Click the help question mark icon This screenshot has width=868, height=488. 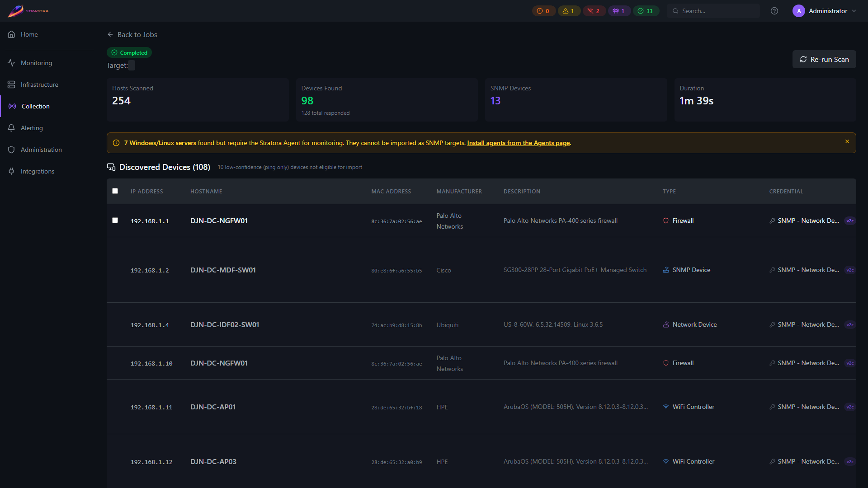(x=774, y=11)
